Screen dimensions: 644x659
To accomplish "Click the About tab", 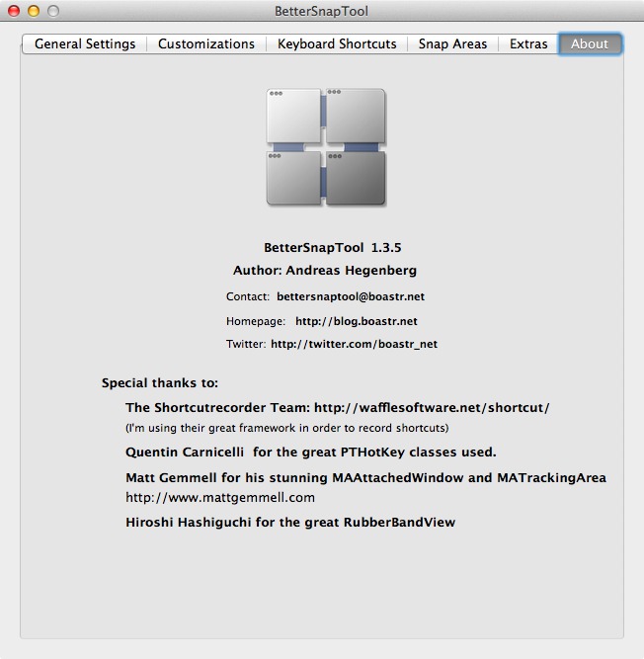I will point(590,43).
